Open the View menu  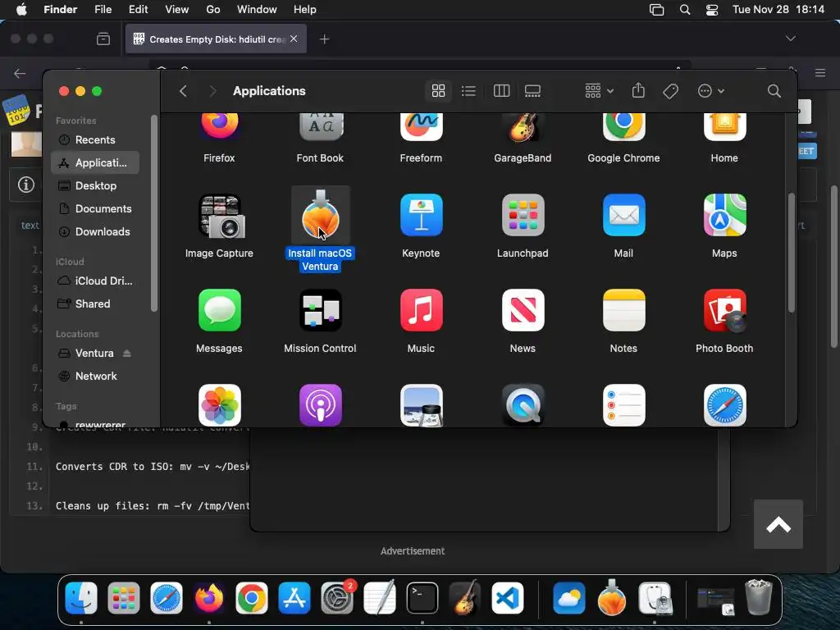pos(177,10)
